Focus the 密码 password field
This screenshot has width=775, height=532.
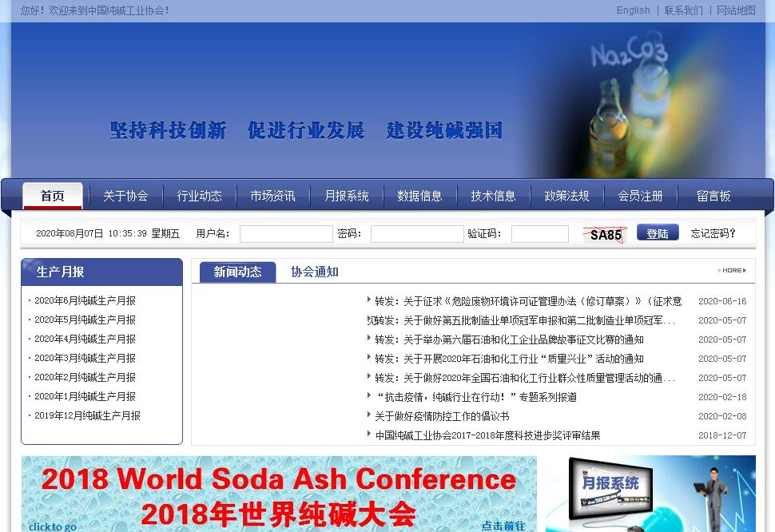(x=416, y=234)
